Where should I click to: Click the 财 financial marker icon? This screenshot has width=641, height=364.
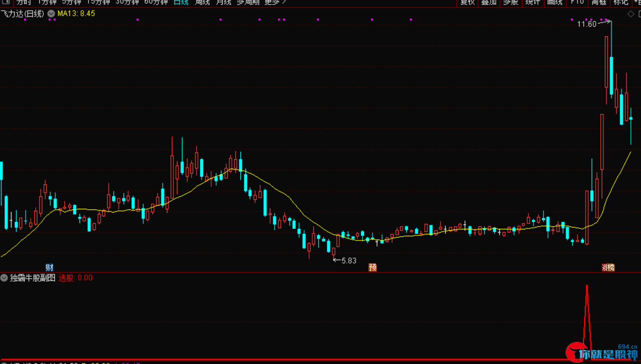49,268
